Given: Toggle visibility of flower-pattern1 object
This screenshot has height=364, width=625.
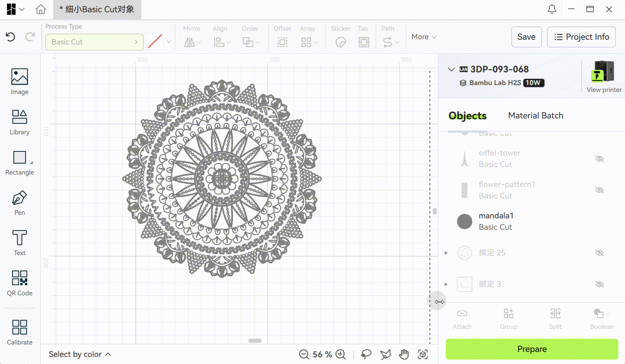Looking at the screenshot, I should coord(599,190).
